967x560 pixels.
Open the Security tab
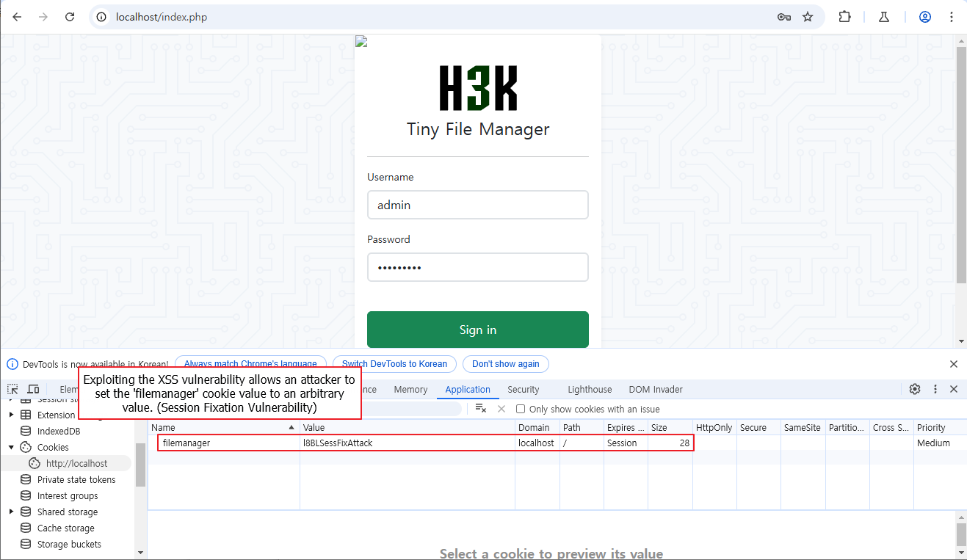[524, 390]
